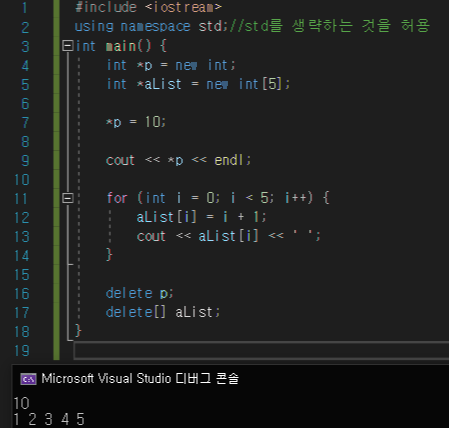Select line number 11 in the gutter
449x428 pixels.
point(21,199)
